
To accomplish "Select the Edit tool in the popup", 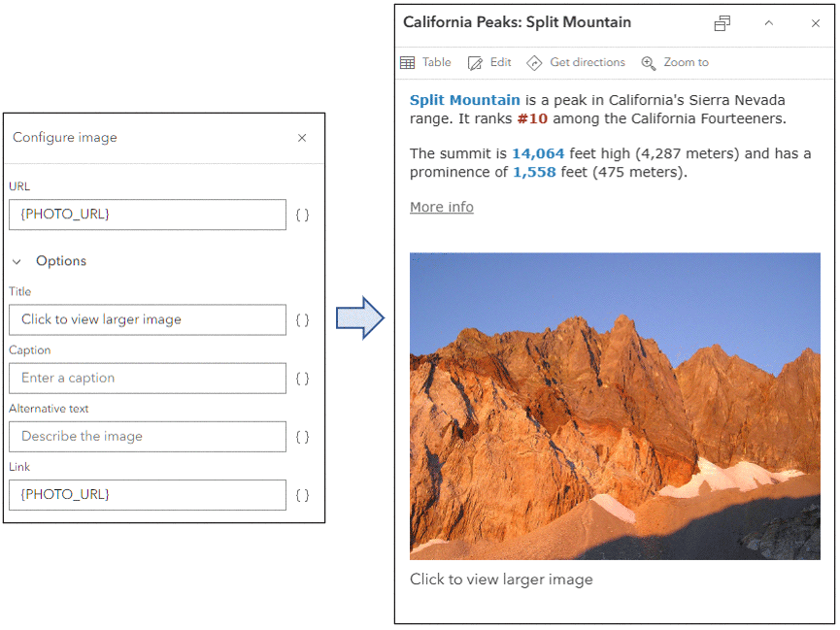I will pyautogui.click(x=489, y=62).
